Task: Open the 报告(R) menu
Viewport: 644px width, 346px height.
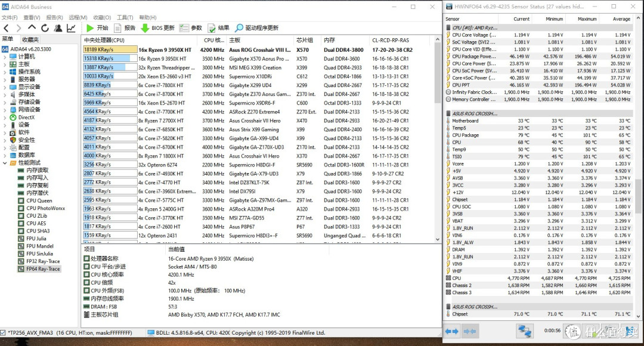Action: coord(55,18)
